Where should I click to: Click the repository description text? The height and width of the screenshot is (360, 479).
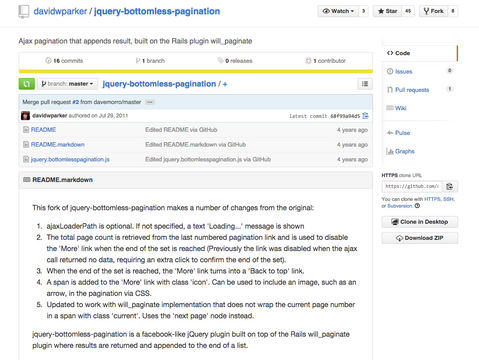click(x=135, y=41)
